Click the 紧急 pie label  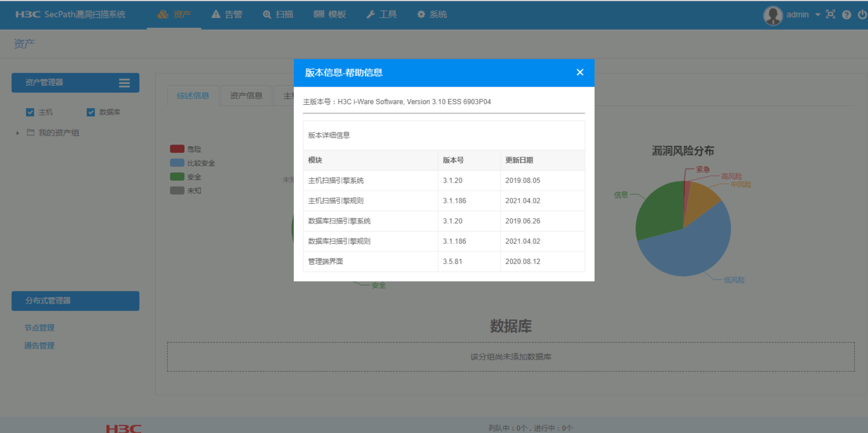[x=703, y=169]
